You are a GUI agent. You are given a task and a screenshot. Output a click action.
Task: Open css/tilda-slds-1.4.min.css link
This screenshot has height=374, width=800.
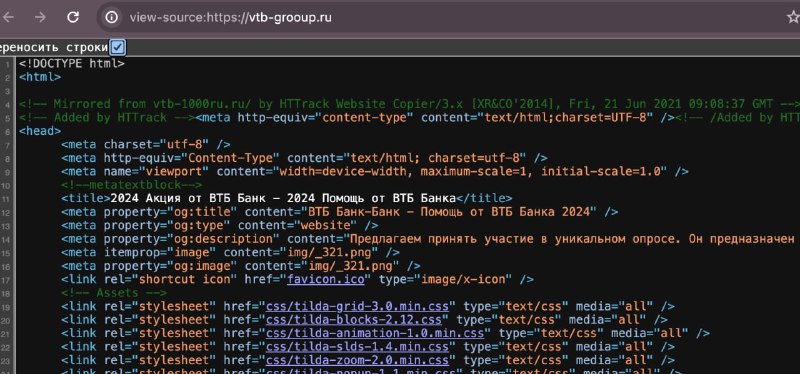357,346
